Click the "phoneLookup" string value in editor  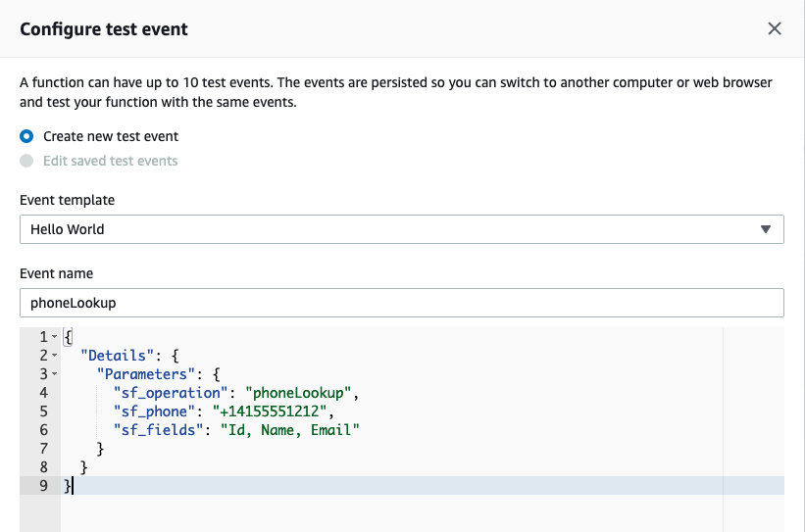point(298,393)
